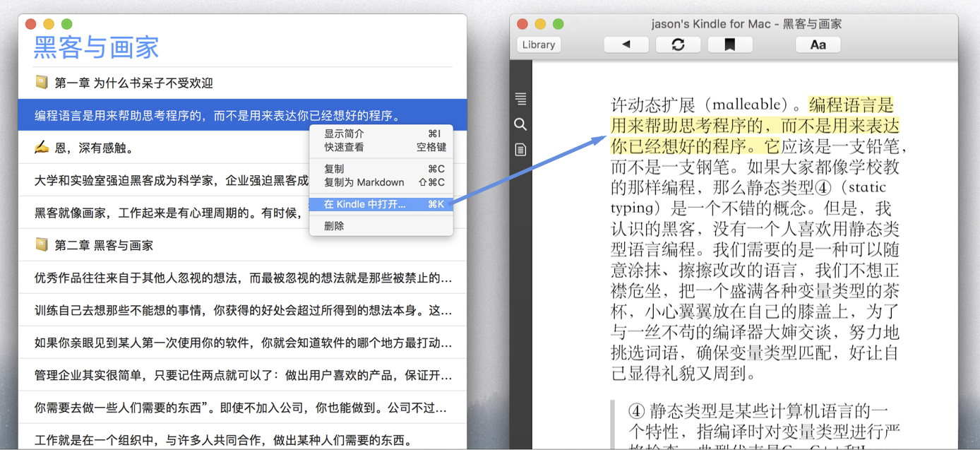The width and height of the screenshot is (980, 450).
Task: Select 复制 in the context menu
Action: [334, 169]
